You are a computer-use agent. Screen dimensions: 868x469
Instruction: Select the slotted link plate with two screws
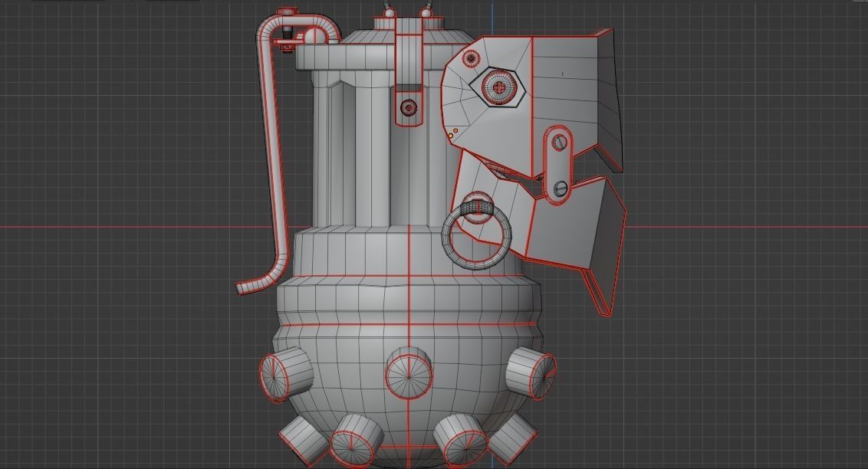(x=557, y=165)
